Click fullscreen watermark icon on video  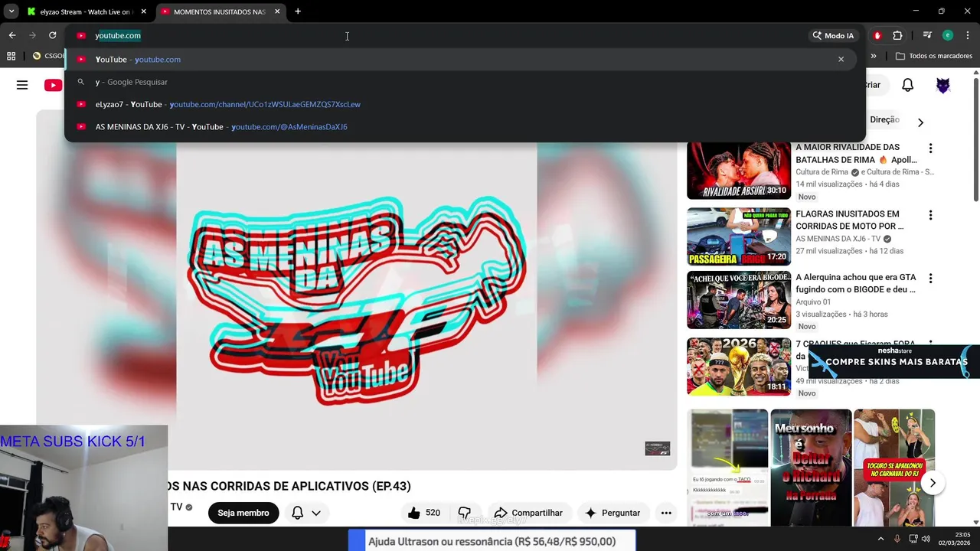click(657, 448)
